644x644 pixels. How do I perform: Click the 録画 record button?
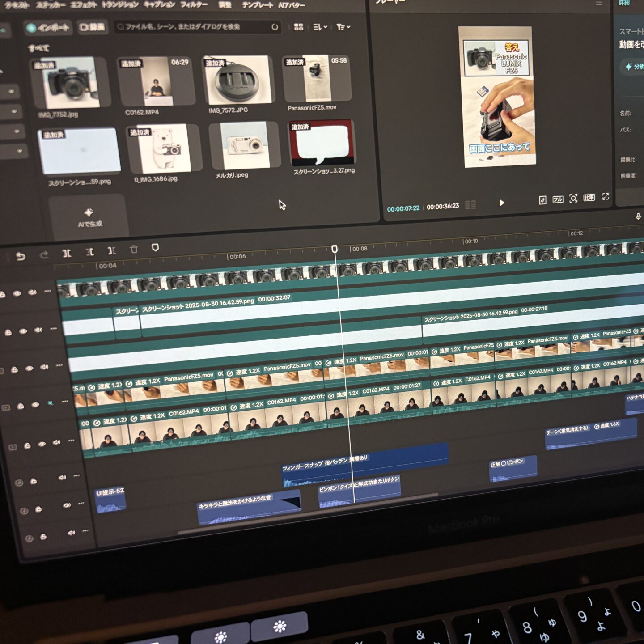92,27
